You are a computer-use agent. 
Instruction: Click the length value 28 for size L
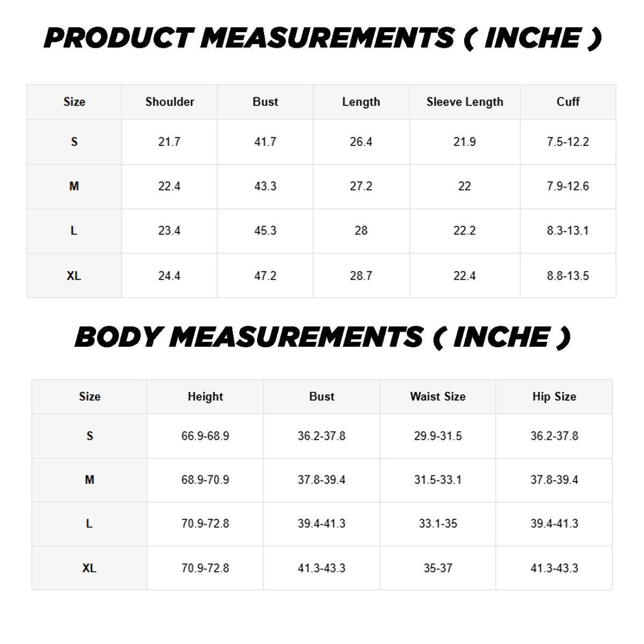tap(361, 231)
